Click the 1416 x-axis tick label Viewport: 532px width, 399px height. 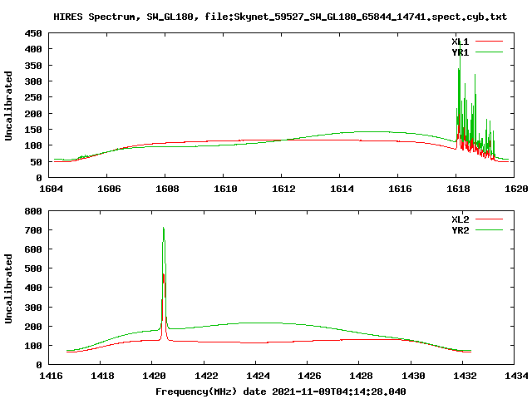tap(51, 376)
